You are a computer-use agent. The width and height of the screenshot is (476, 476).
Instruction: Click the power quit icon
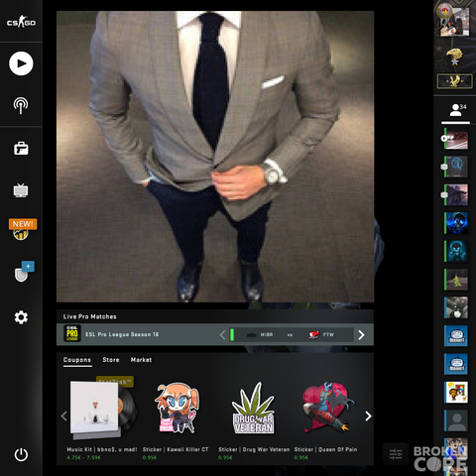click(x=21, y=455)
